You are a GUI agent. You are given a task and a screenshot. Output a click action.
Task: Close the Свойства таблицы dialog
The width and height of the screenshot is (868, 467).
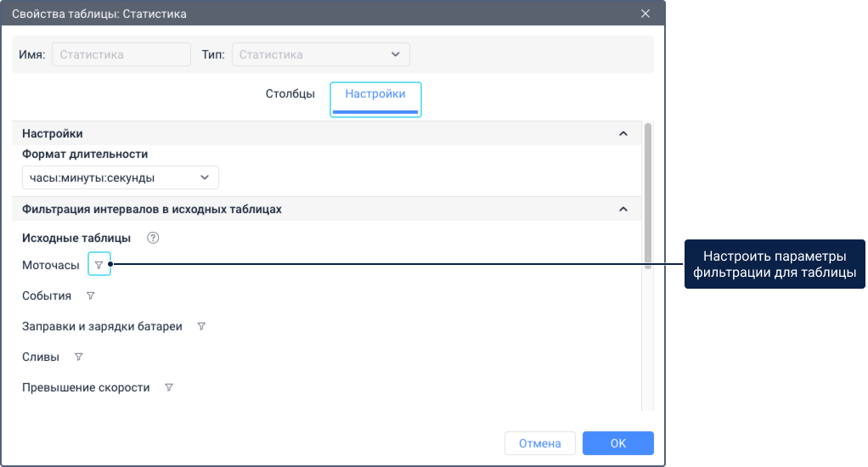[x=645, y=14]
